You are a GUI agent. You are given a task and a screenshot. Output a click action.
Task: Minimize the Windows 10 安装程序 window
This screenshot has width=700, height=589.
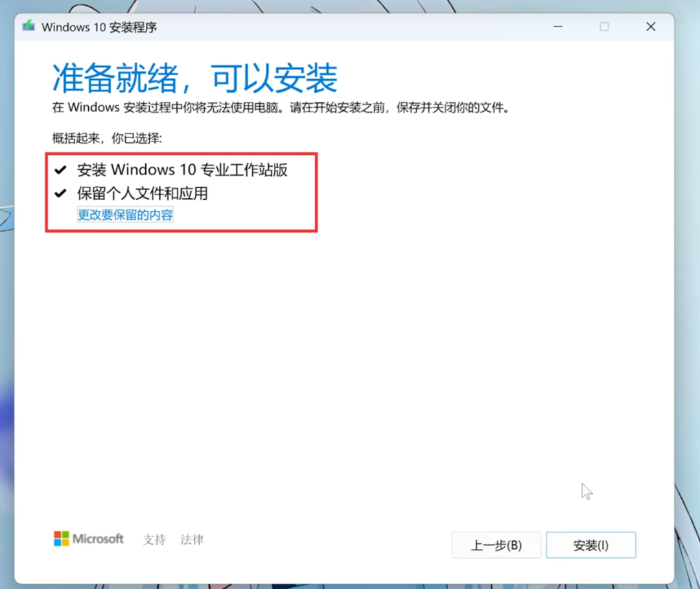[x=558, y=27]
